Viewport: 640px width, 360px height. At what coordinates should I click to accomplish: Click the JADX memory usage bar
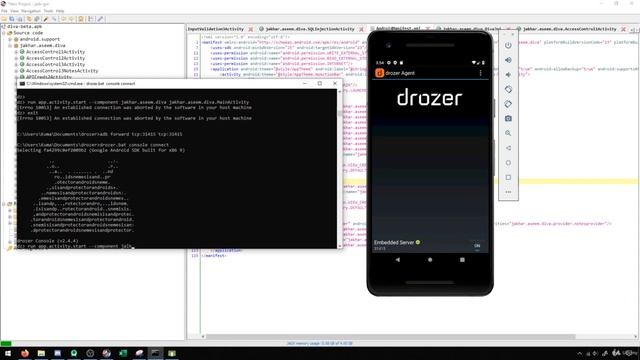coord(320,344)
